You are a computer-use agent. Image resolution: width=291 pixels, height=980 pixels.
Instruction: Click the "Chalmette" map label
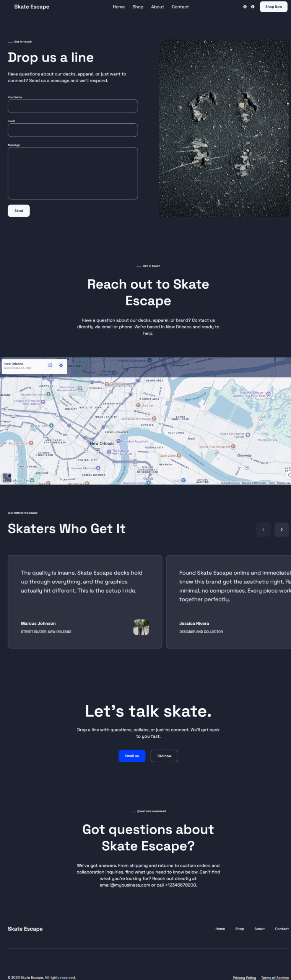coord(244,456)
